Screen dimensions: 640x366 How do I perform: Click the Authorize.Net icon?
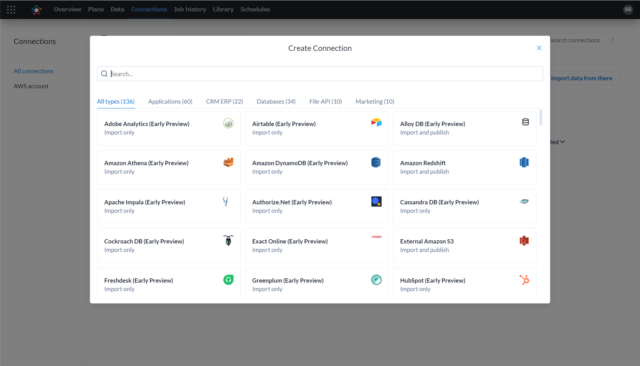[376, 201]
